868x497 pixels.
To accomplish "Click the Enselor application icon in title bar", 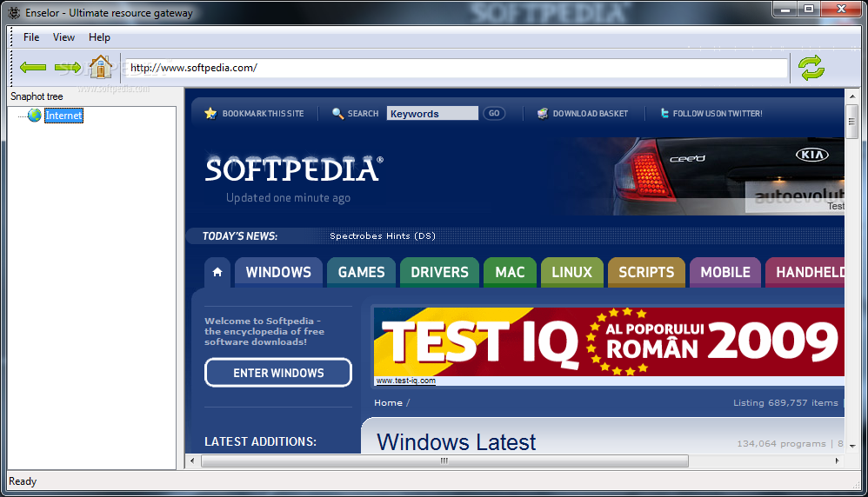I will 14,13.
